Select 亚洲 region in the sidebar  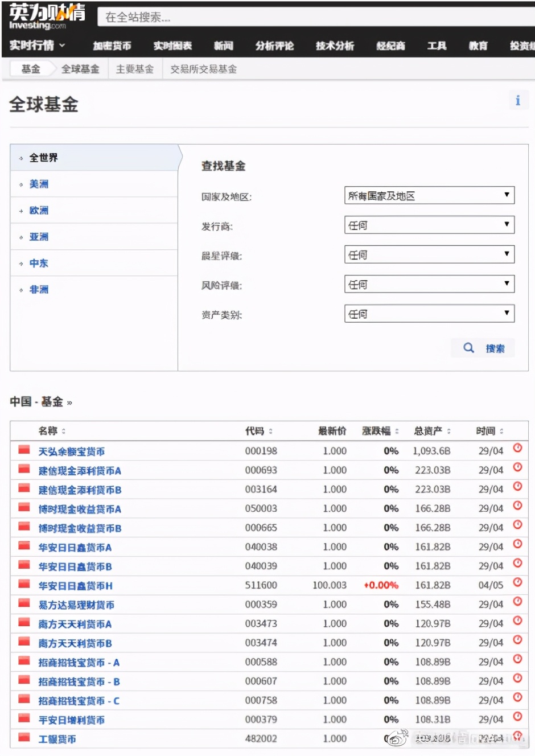(x=38, y=236)
